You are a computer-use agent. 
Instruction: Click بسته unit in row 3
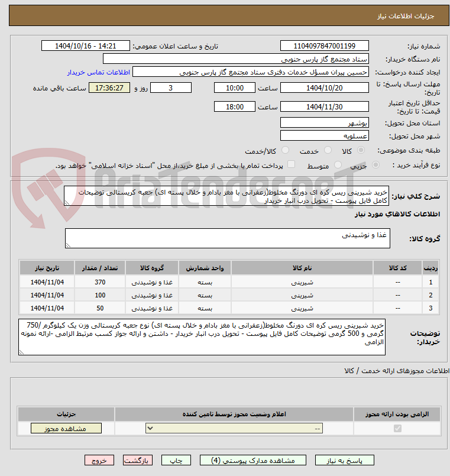click(x=205, y=308)
